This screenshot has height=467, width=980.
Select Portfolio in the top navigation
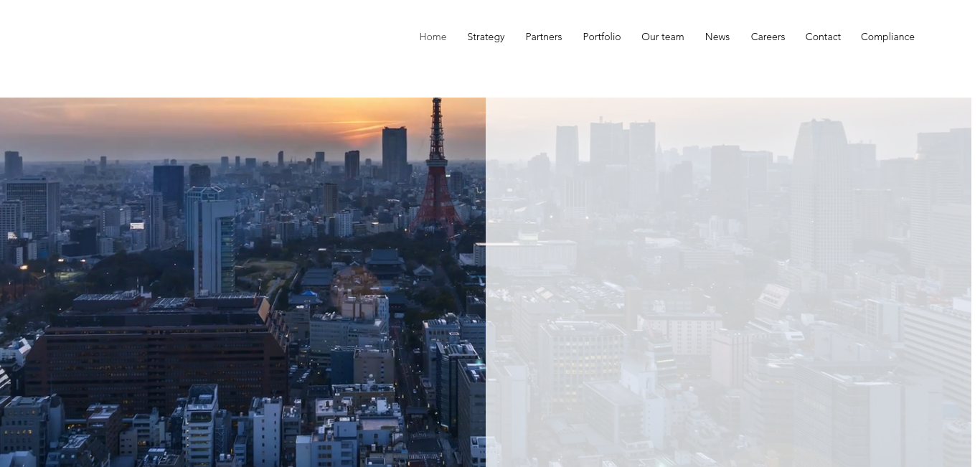601,37
